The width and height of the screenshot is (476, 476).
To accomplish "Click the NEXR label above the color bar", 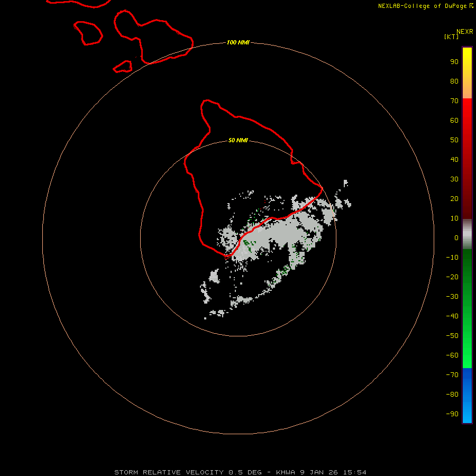I will 465,32.
